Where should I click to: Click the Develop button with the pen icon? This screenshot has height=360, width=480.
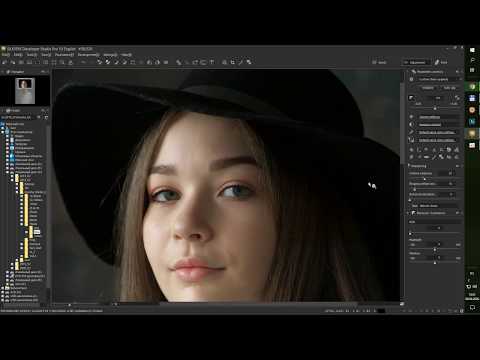coord(442,62)
